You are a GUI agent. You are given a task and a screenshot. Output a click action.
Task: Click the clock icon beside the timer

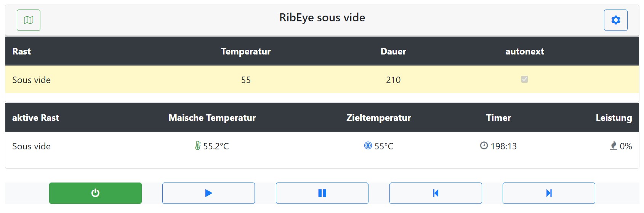(x=484, y=146)
